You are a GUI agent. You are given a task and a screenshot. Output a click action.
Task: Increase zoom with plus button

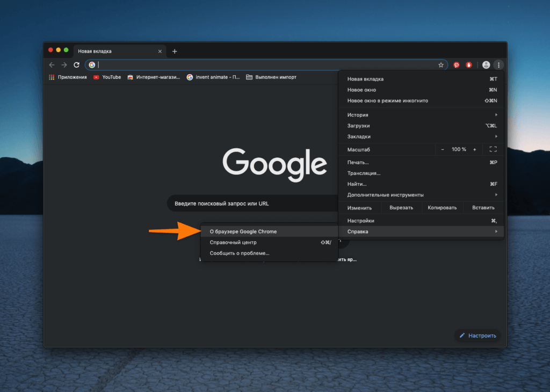click(475, 149)
